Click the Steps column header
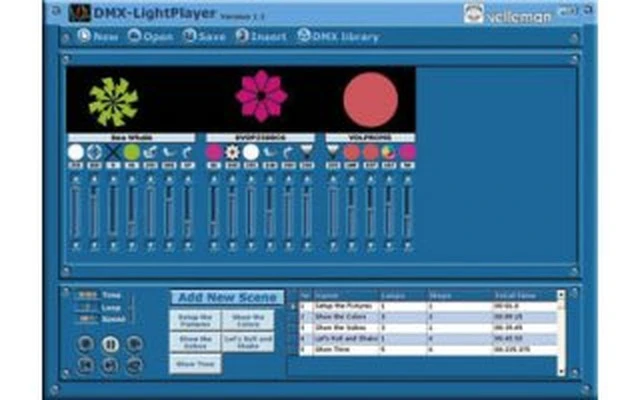 pyautogui.click(x=460, y=296)
